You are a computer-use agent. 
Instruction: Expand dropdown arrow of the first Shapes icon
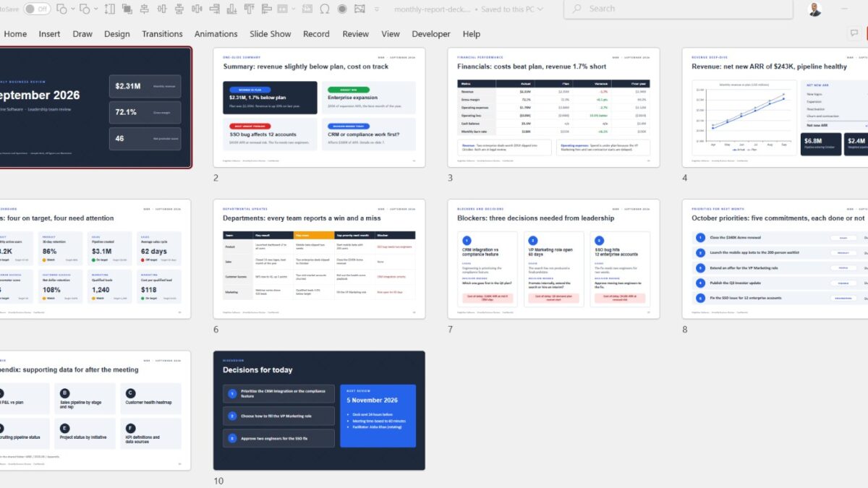[73, 9]
